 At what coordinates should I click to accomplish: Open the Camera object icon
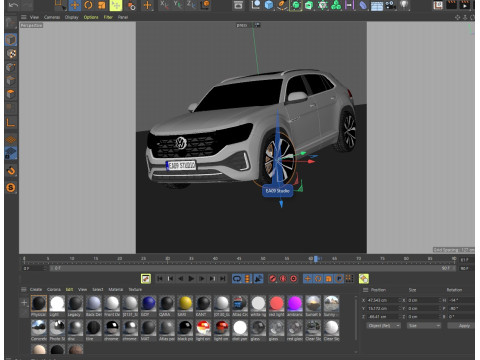390,5
